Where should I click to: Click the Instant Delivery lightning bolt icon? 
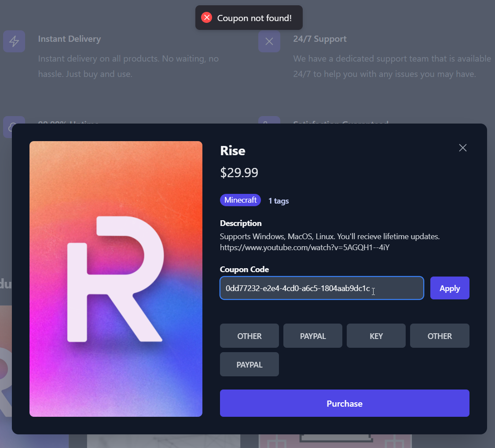coord(14,41)
